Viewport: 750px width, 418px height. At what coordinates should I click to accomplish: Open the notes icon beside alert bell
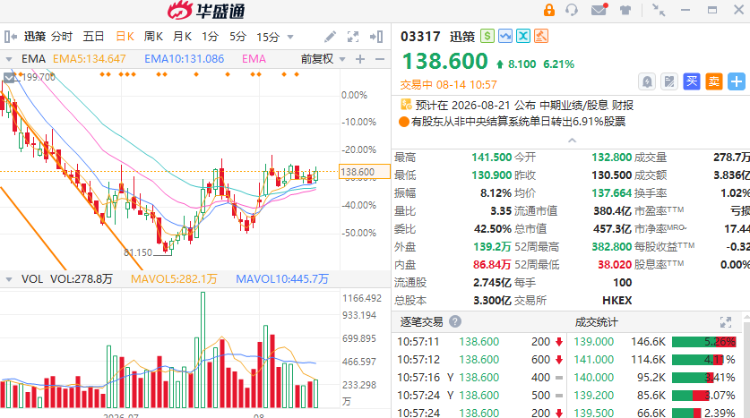click(669, 82)
